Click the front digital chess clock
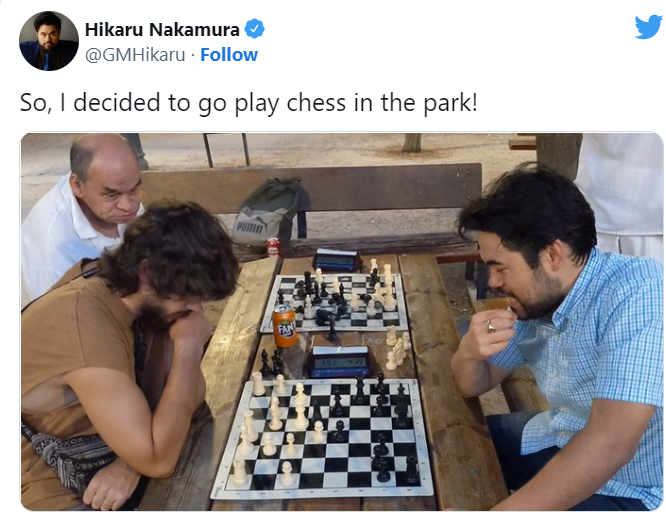 pos(339,362)
